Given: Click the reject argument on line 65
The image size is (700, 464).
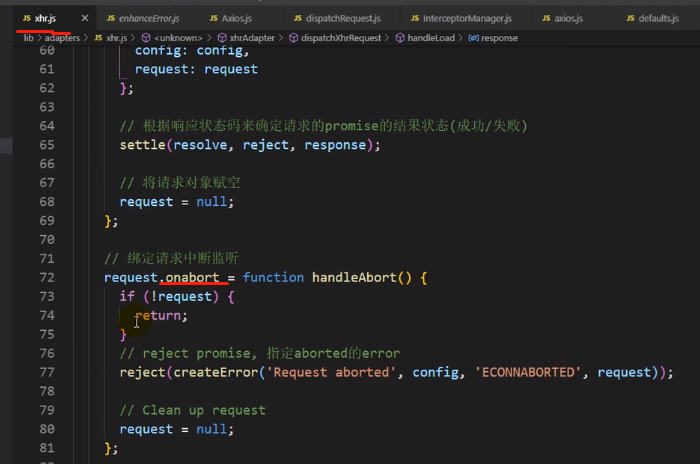Looking at the screenshot, I should click(x=266, y=145).
